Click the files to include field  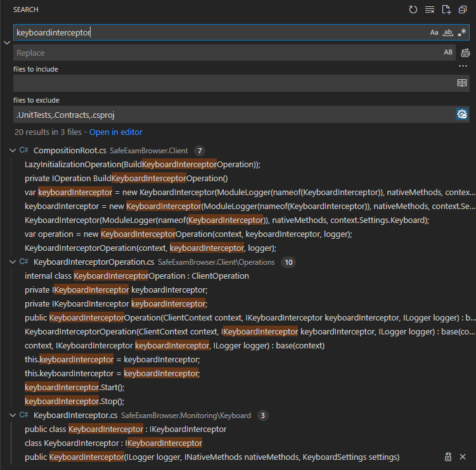[x=233, y=83]
